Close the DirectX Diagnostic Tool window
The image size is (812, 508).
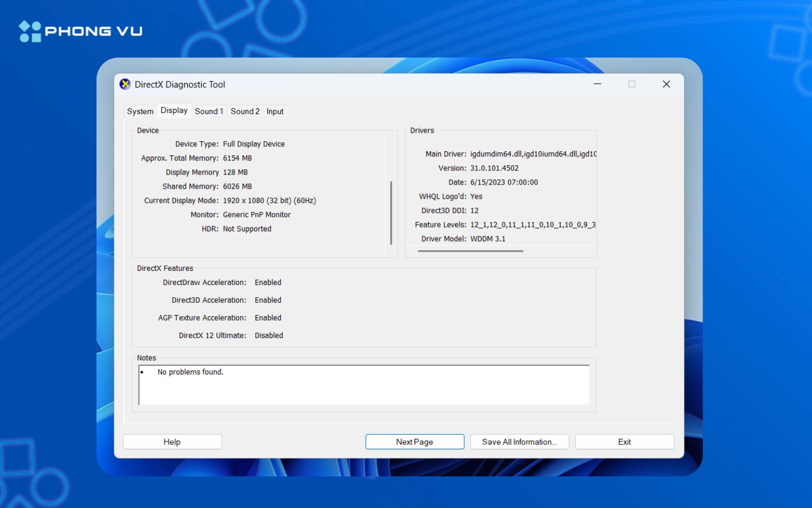pyautogui.click(x=666, y=84)
